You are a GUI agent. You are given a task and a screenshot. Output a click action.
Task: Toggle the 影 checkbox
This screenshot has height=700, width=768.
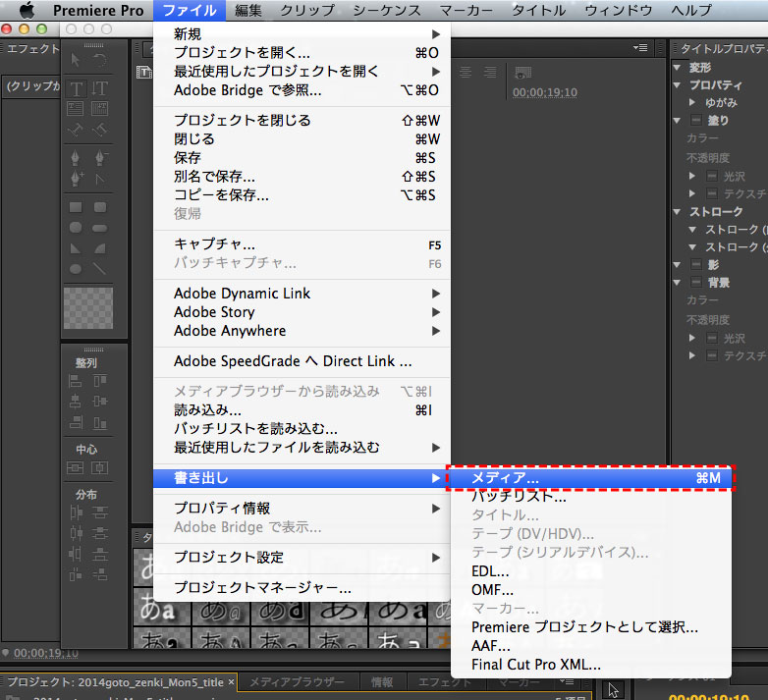[x=695, y=265]
